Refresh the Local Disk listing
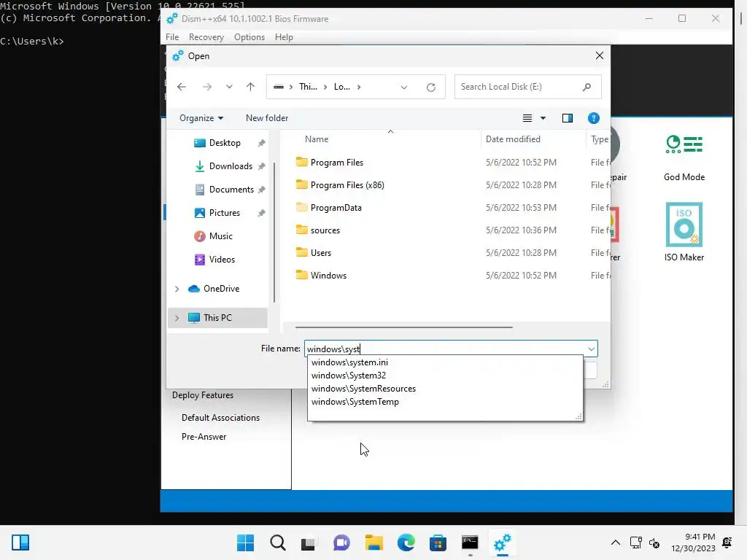Image resolution: width=747 pixels, height=560 pixels. click(x=431, y=87)
